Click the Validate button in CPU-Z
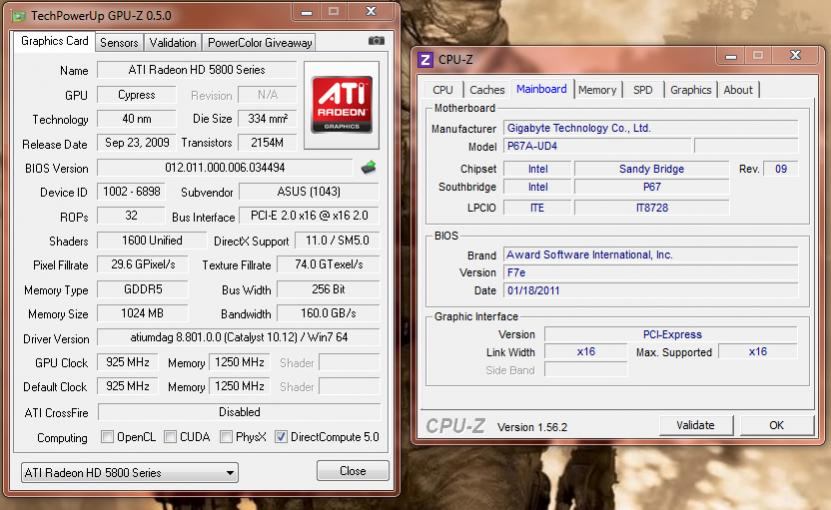The width and height of the screenshot is (831, 510). (695, 425)
